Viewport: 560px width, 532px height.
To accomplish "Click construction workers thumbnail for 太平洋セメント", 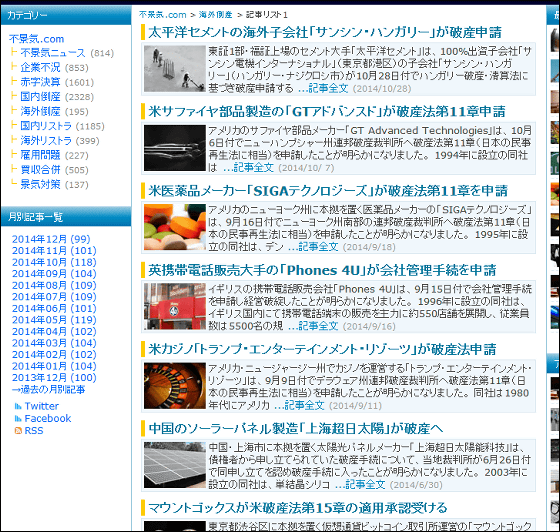I will click(175, 69).
